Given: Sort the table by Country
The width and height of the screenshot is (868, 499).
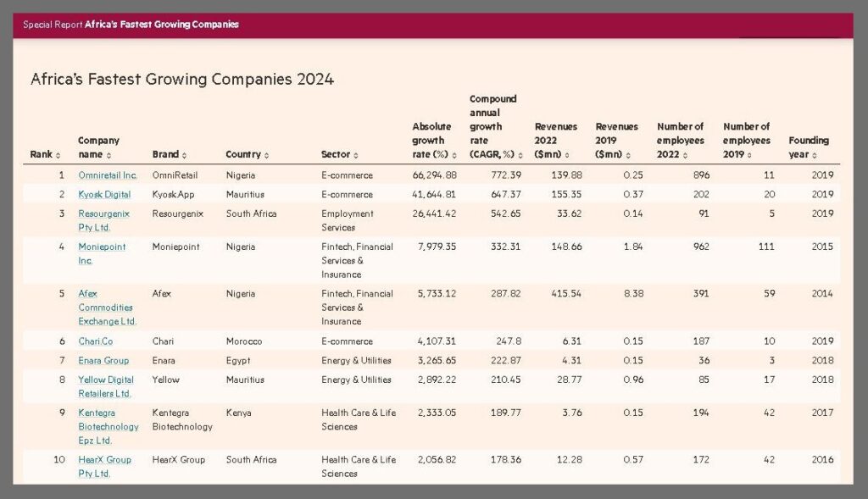Looking at the screenshot, I should pos(266,155).
